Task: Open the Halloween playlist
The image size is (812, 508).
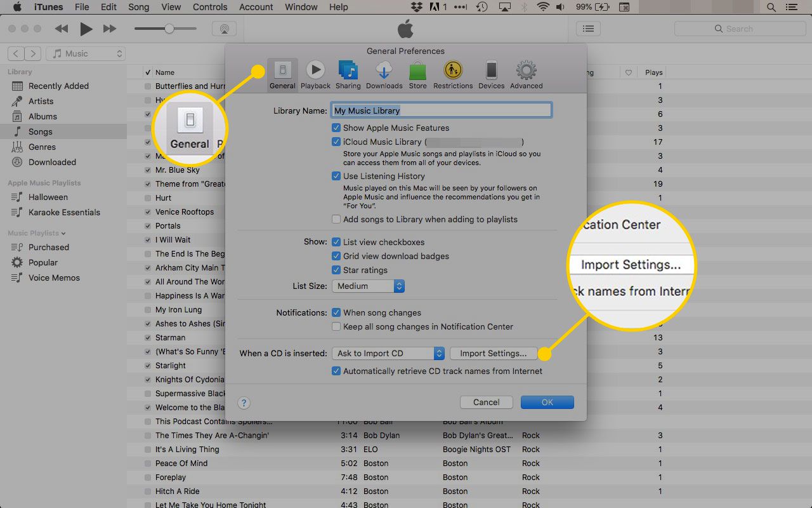Action: pos(48,197)
